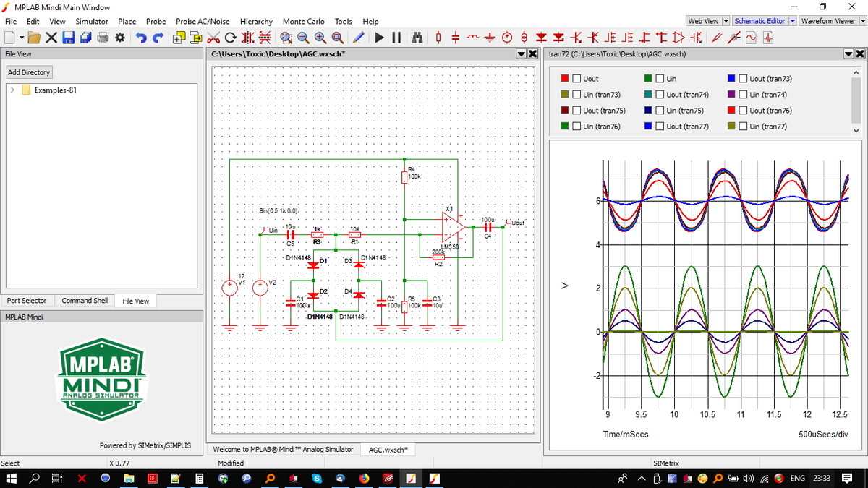Screen dimensions: 868x488
Task: Open the Schematic Editor dropdown arrow
Action: coord(792,21)
